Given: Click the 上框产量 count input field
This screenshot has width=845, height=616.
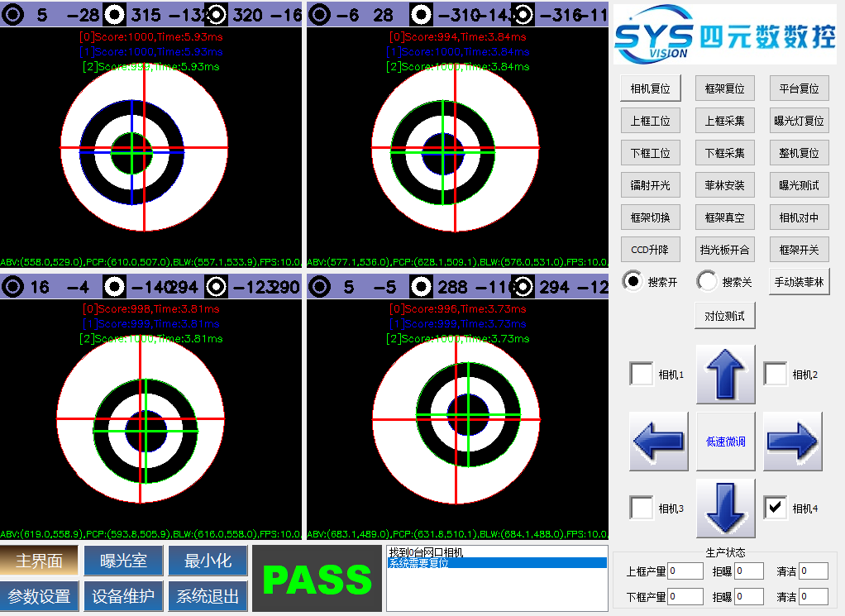Looking at the screenshot, I should pyautogui.click(x=685, y=571).
